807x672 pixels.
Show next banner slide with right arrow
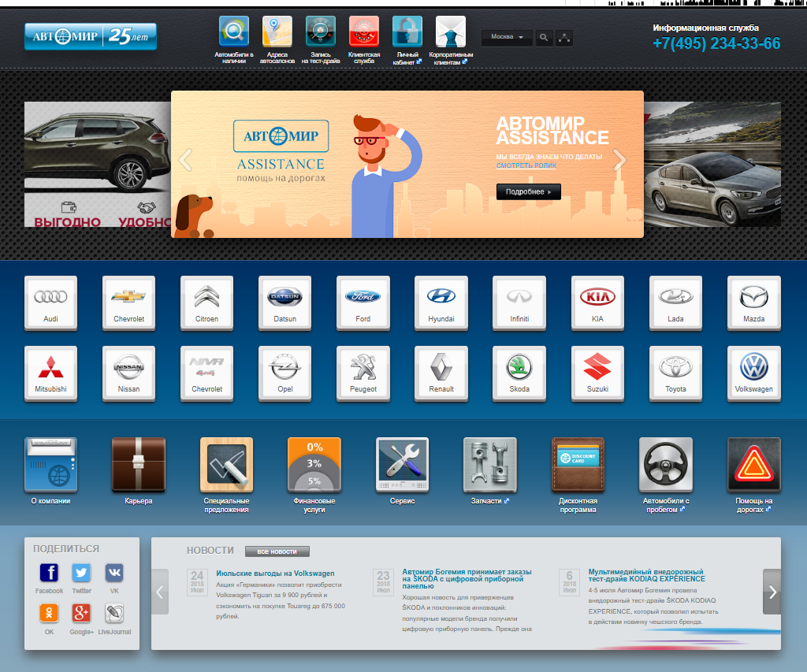tap(619, 160)
